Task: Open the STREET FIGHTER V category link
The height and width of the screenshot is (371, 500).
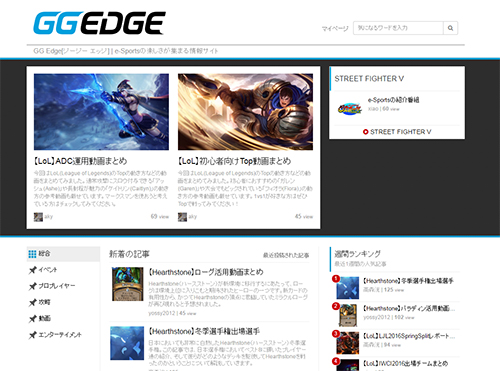Action: (x=401, y=132)
